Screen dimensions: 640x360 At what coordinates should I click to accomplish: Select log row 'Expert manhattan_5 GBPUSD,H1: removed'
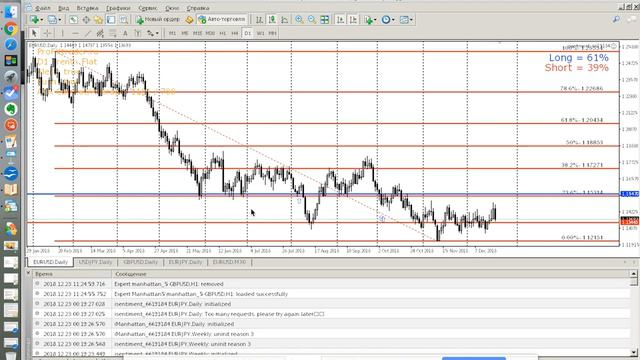pos(331,284)
